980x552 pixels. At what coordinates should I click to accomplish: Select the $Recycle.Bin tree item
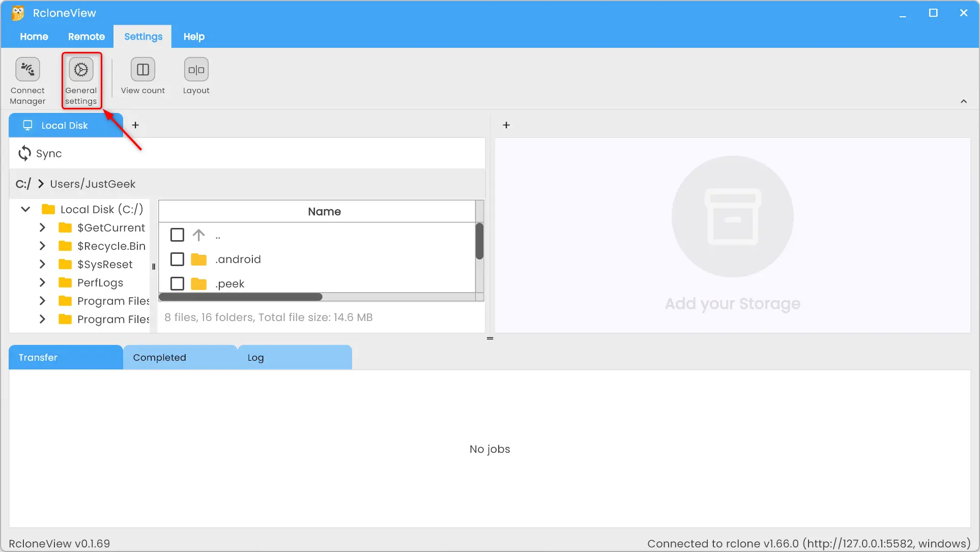pos(111,246)
